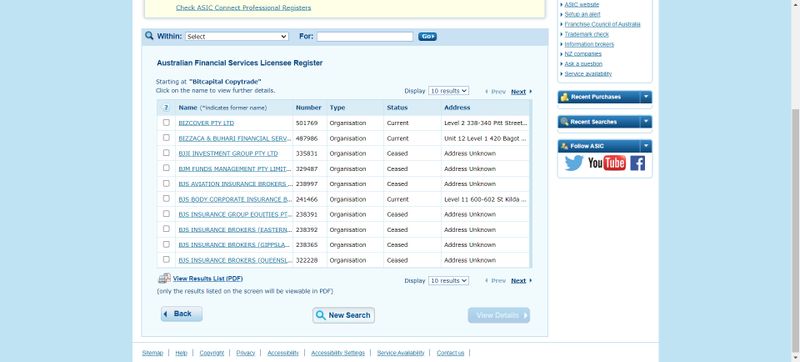Check BJS INSURANCE BROKERS (QUEENSL row checkbox
The width and height of the screenshot is (800, 362).
pyautogui.click(x=166, y=260)
